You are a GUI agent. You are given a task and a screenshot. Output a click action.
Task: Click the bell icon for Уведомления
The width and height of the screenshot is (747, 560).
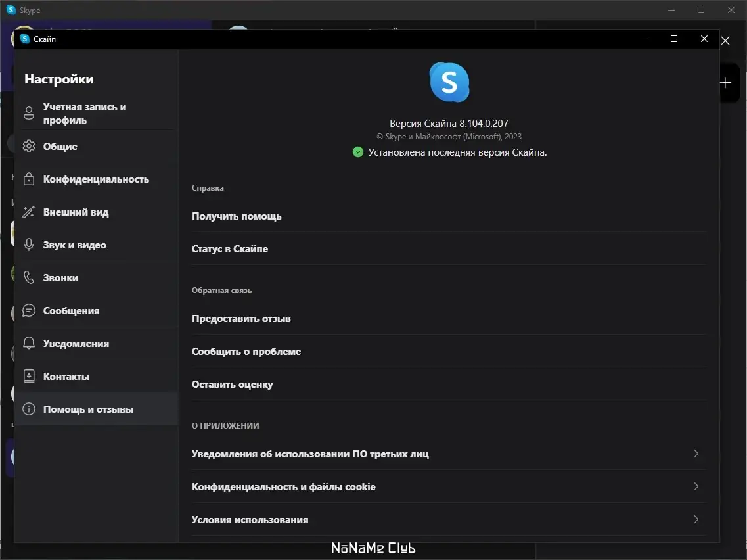coord(29,343)
